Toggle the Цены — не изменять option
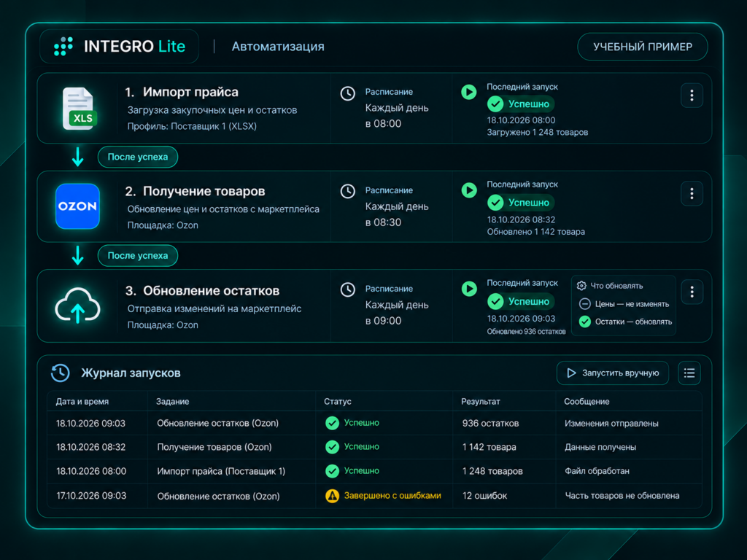 624,304
